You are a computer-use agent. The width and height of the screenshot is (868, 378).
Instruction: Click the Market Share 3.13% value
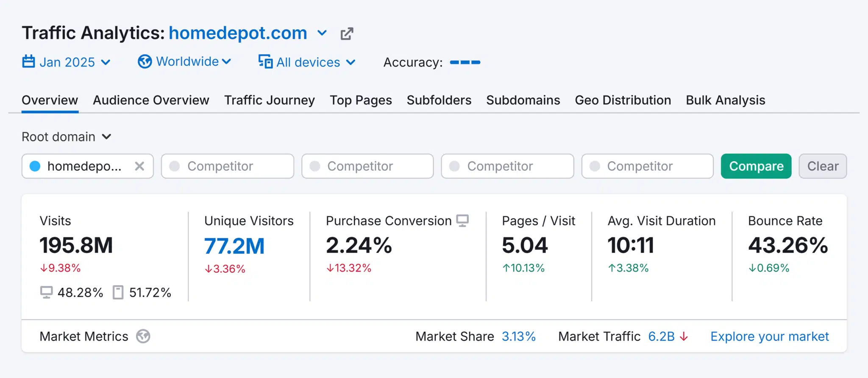(519, 336)
